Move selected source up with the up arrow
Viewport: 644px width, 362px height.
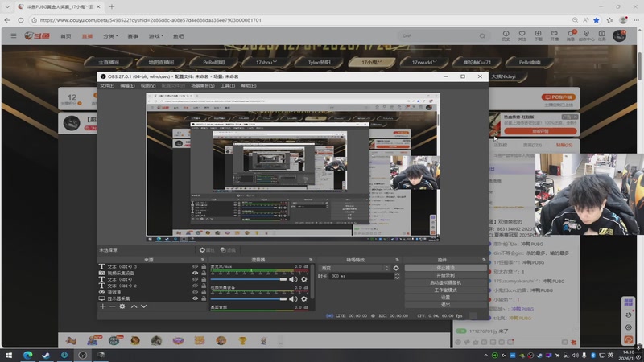coord(134,306)
